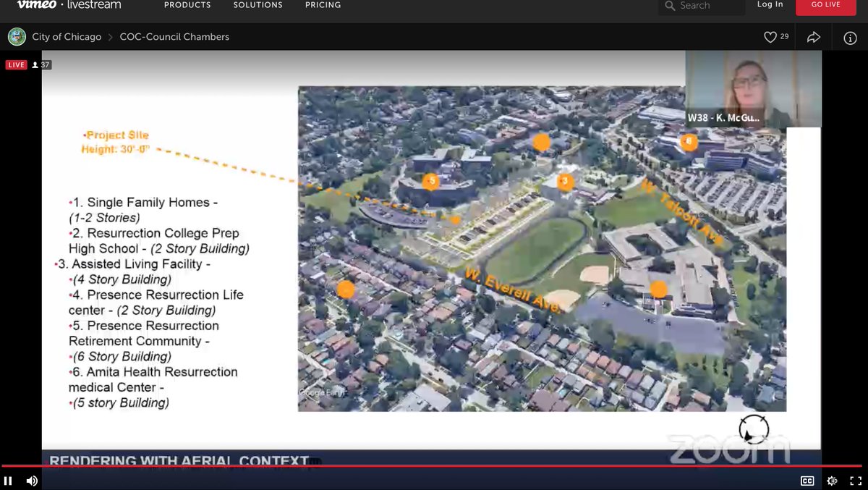Click the Log In link
This screenshot has width=868, height=490.
(770, 4)
